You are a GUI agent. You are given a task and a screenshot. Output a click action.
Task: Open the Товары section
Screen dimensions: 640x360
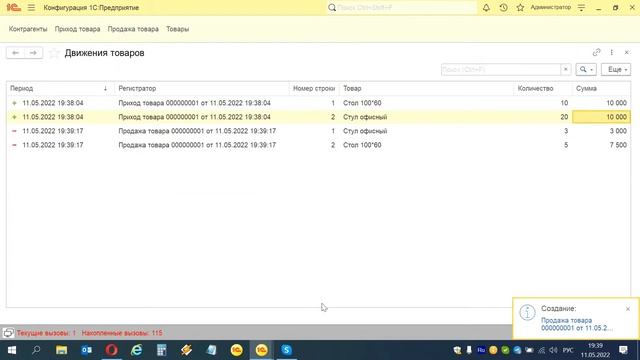click(x=178, y=29)
